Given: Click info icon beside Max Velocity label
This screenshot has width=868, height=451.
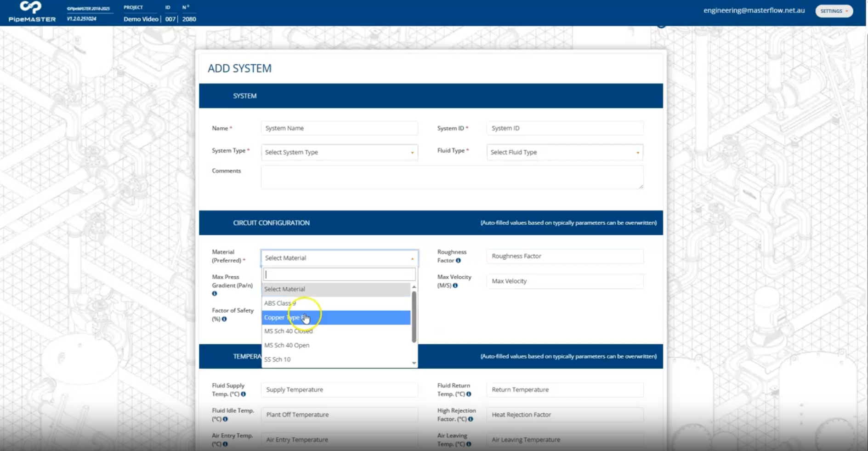Looking at the screenshot, I should click(x=455, y=285).
